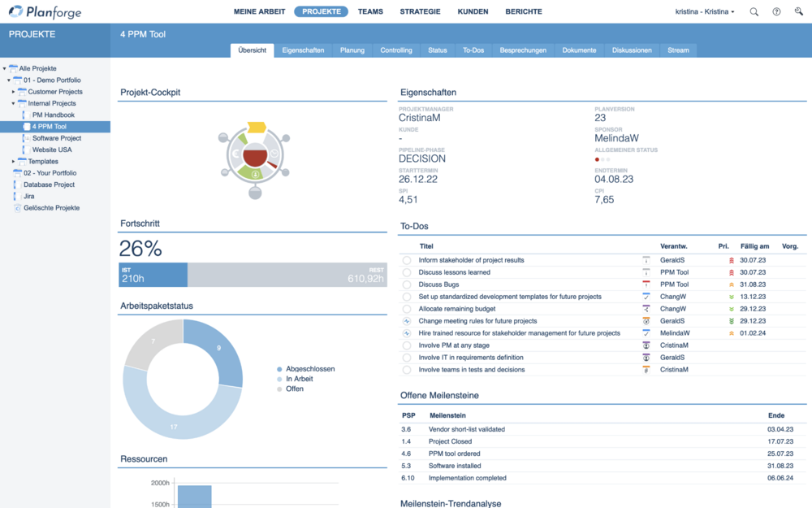Click the blue IST 210h progress bar
812x508 pixels.
[153, 275]
